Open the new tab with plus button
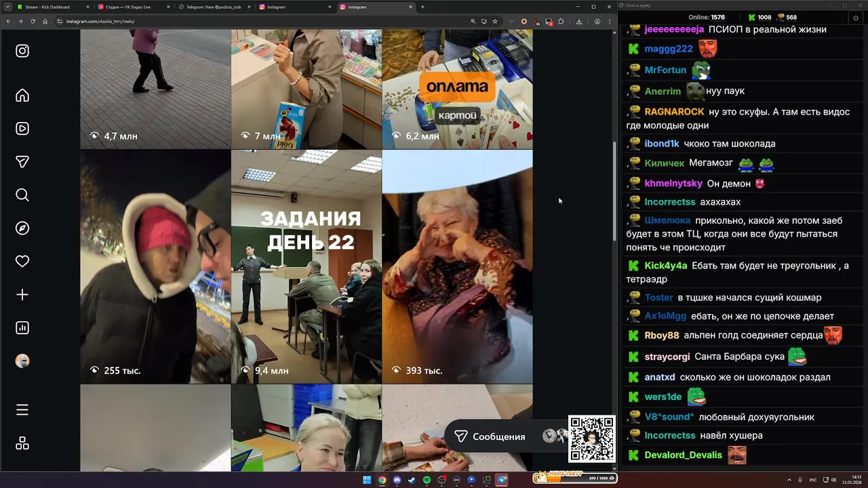The image size is (868, 488). pos(422,7)
